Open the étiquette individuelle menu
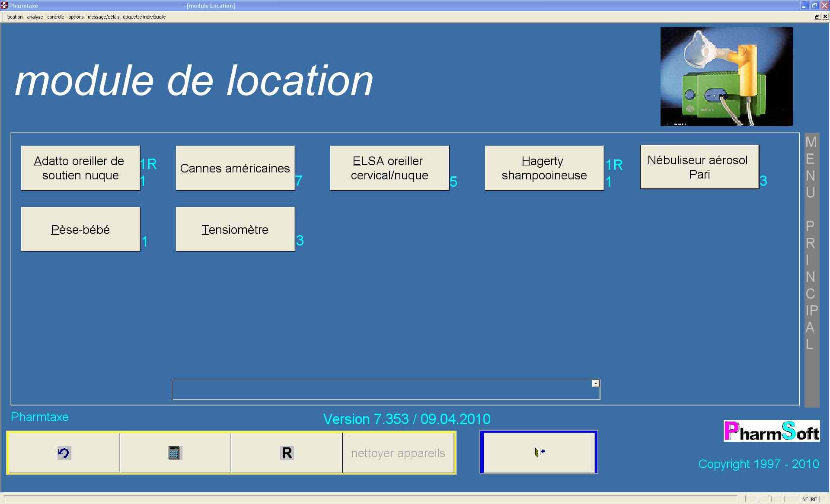Viewport: 830px width, 504px height. tap(144, 17)
